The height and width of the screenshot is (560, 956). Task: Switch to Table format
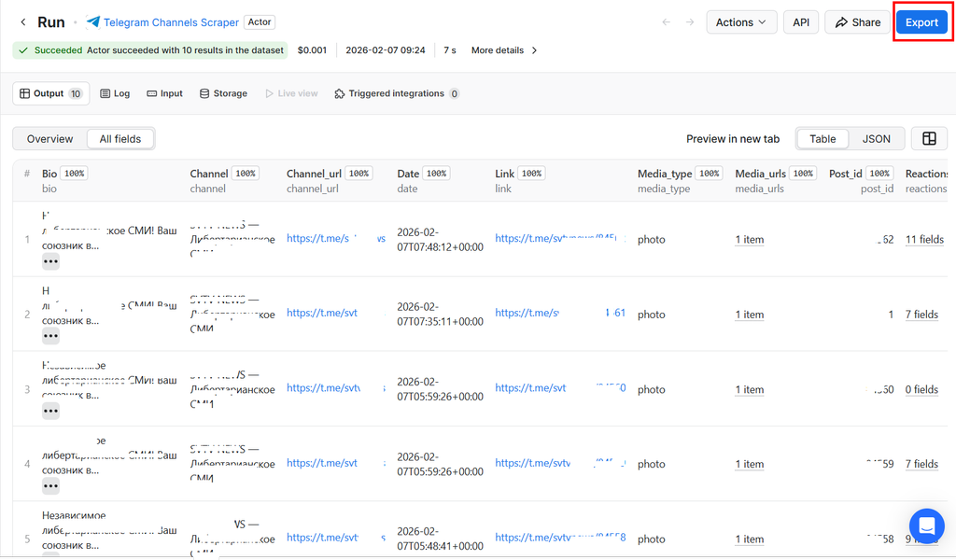coord(822,139)
